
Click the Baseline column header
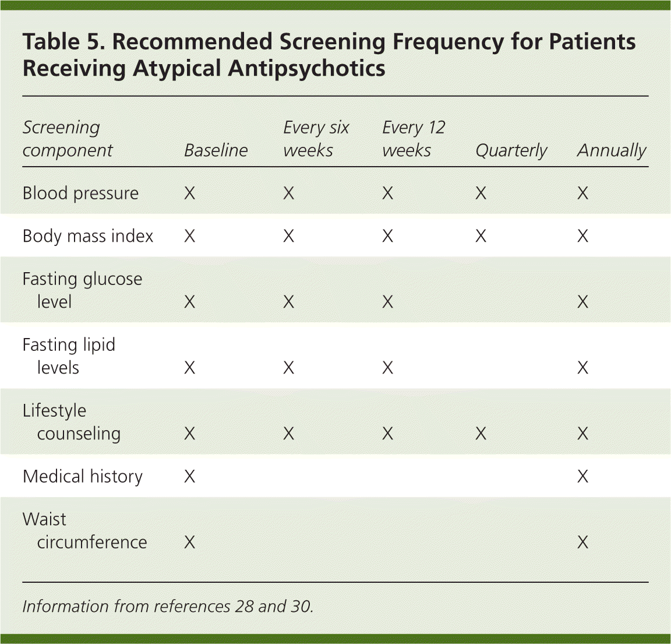coord(216,150)
